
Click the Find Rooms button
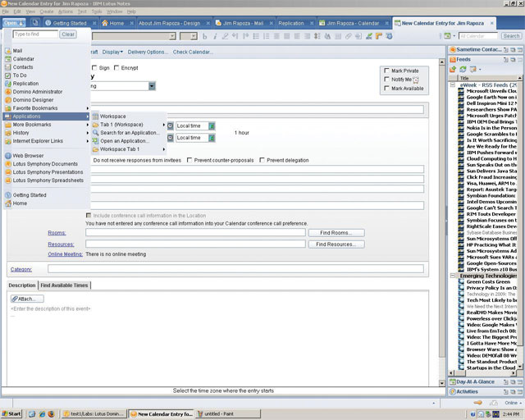[336, 233]
